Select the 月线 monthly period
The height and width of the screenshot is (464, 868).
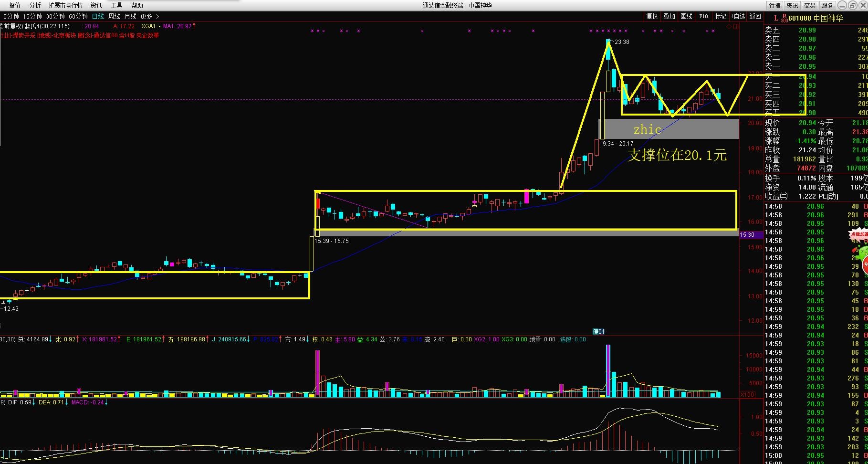[x=130, y=16]
